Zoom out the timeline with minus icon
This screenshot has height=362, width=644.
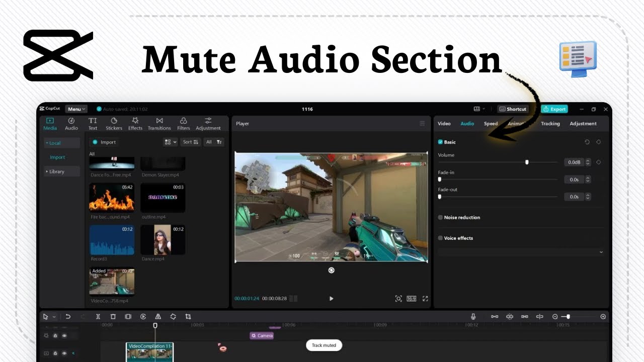[555, 317]
